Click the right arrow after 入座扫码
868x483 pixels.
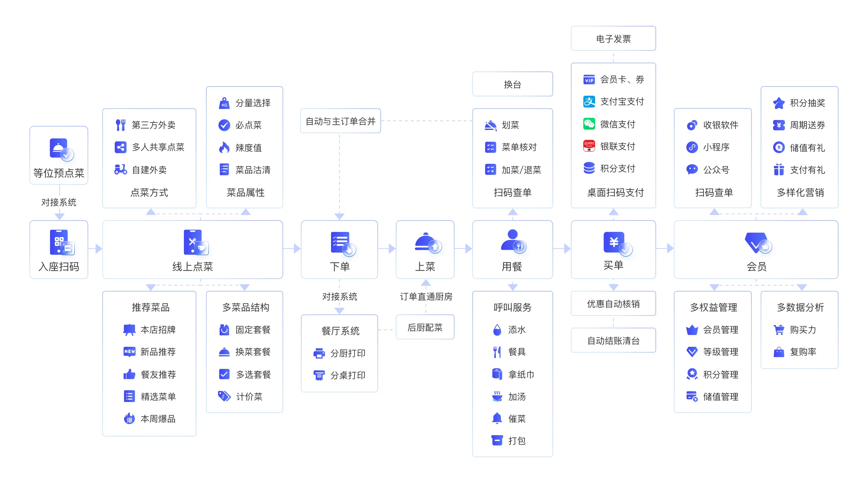98,249
